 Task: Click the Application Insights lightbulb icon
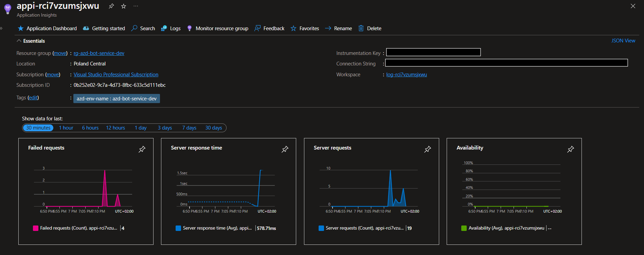point(7,9)
